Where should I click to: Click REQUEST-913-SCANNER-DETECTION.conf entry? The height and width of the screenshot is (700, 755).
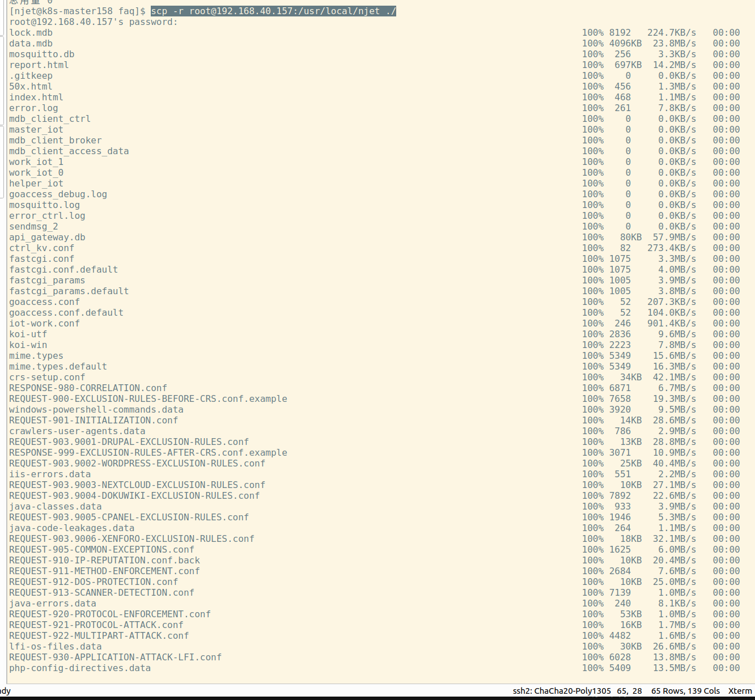tap(102, 593)
